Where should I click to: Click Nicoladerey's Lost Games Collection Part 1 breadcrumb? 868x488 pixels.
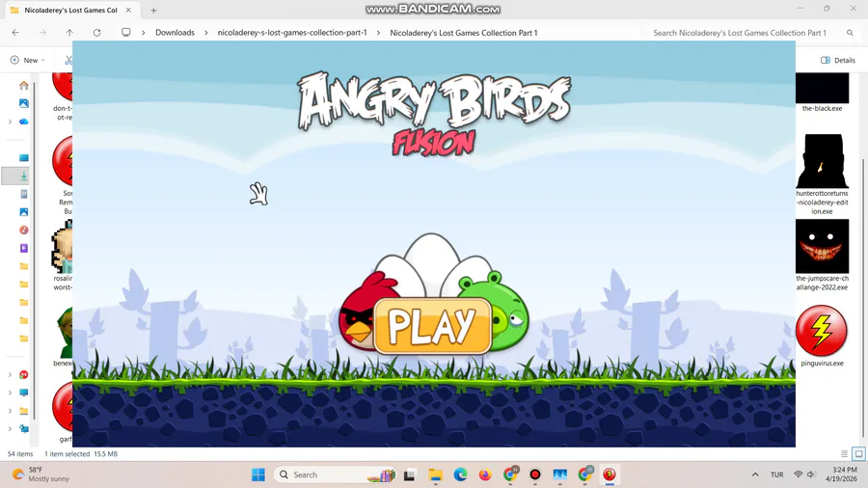click(464, 33)
